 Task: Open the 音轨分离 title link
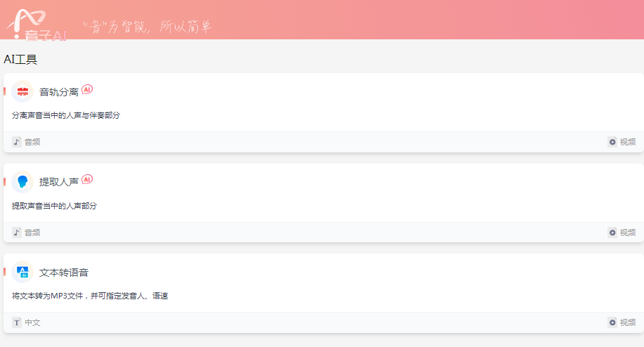[59, 92]
